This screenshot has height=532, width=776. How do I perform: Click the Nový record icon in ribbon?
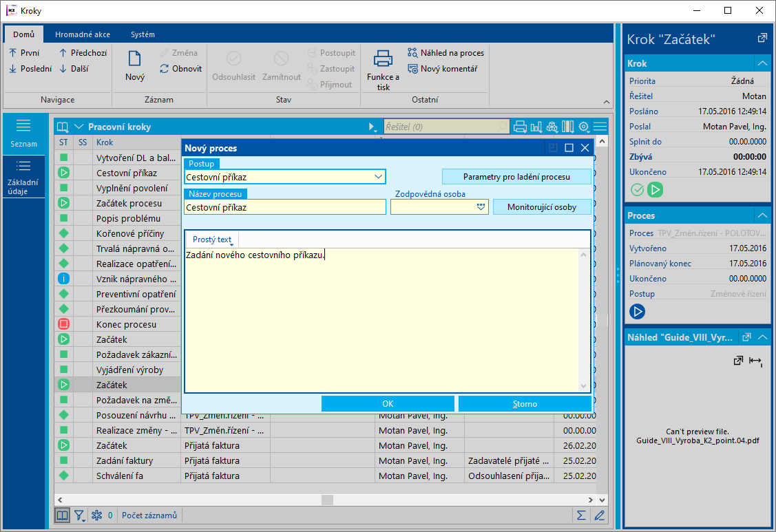135,60
